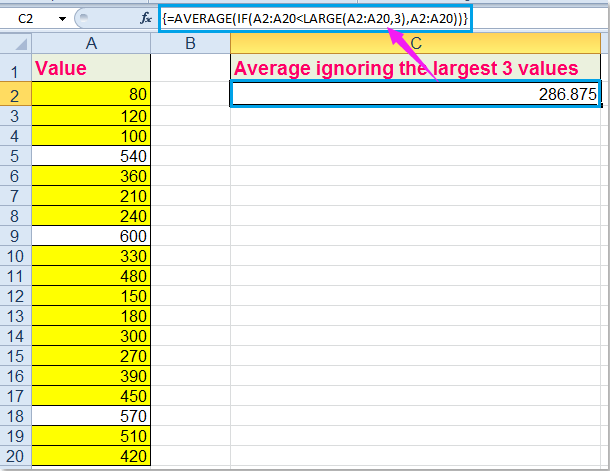
Task: Open the Name Box dropdown arrow
Action: coord(63,17)
